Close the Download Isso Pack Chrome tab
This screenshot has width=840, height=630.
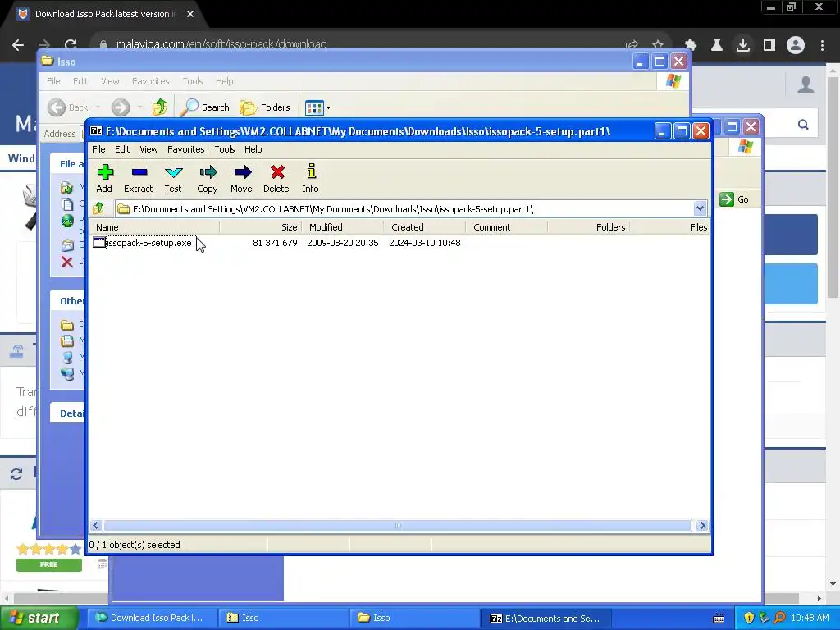(190, 14)
